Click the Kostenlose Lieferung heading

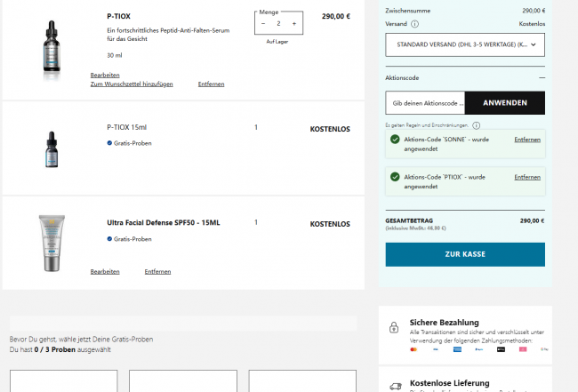(x=450, y=383)
